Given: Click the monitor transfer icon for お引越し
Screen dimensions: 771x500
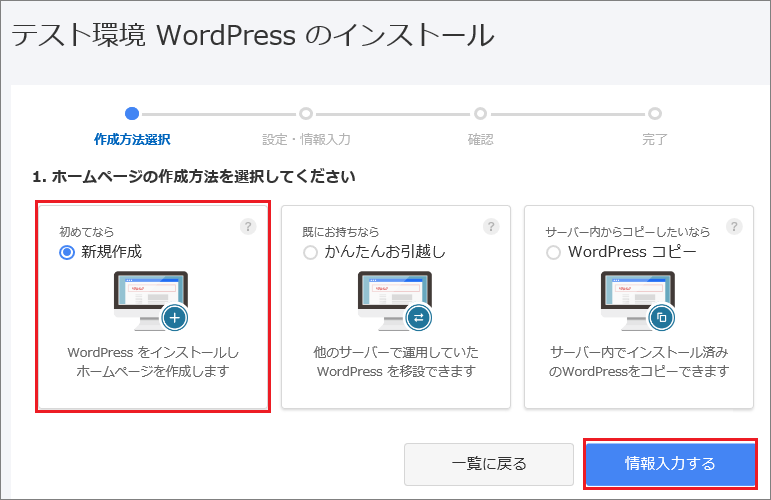Looking at the screenshot, I should click(x=395, y=301).
